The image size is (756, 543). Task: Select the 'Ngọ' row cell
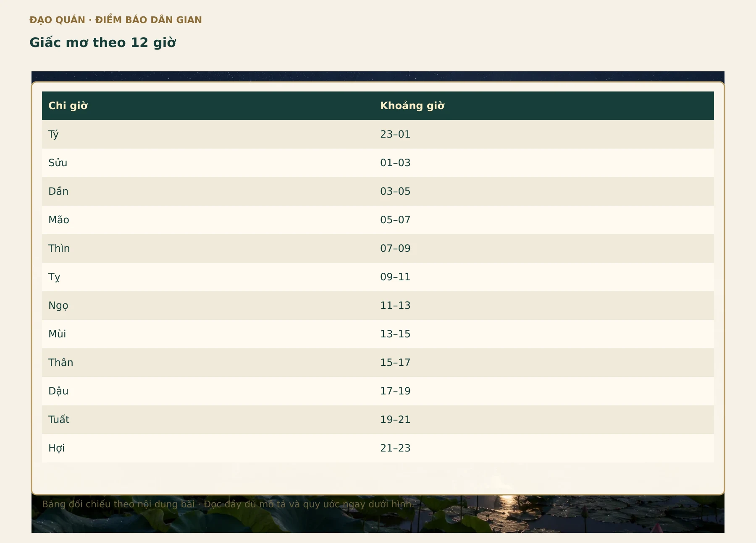[208, 305]
